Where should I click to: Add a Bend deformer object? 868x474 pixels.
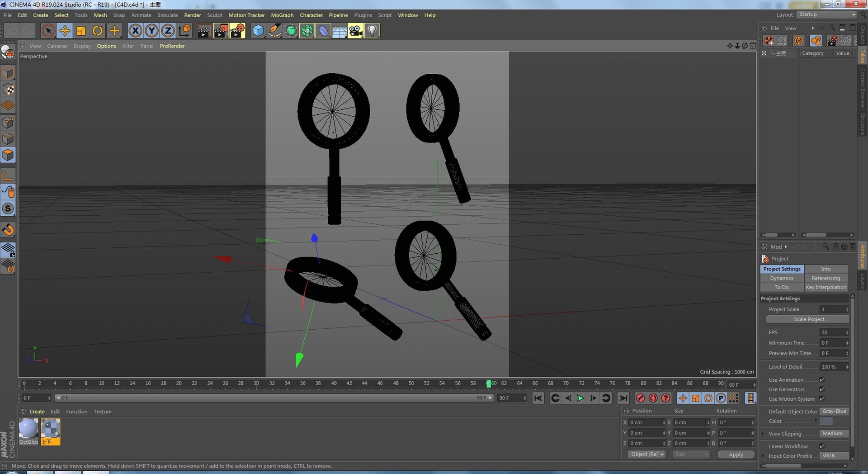[x=323, y=31]
